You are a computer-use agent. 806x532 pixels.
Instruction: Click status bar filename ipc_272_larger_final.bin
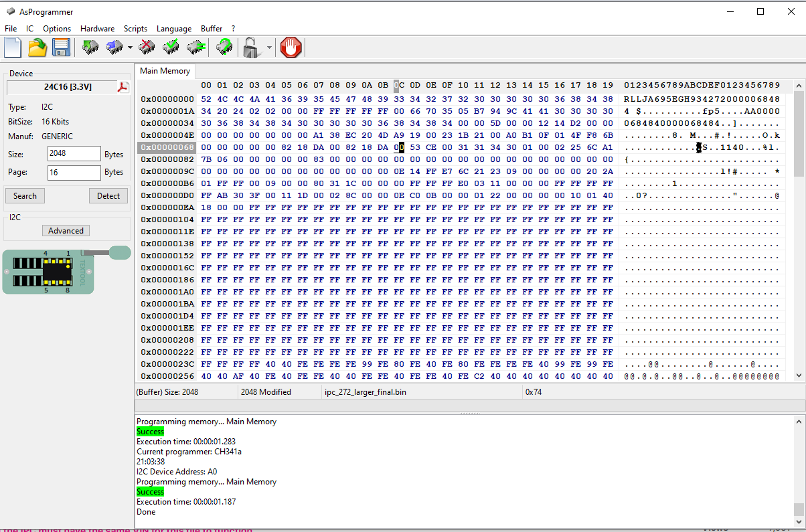click(365, 392)
